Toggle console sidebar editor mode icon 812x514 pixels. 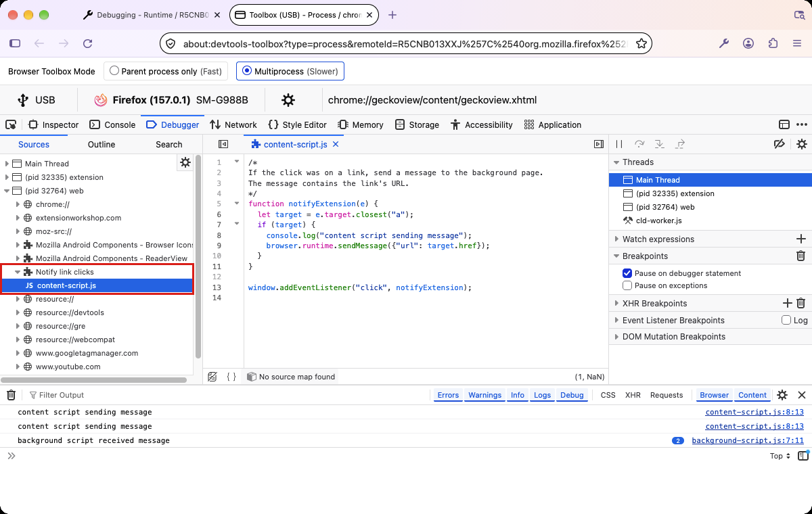(803, 456)
